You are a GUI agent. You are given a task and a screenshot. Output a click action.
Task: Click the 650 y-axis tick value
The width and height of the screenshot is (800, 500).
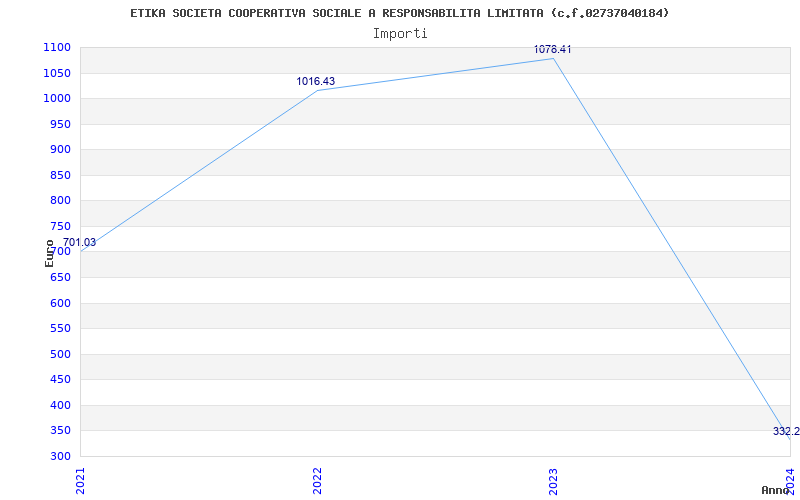pyautogui.click(x=63, y=278)
